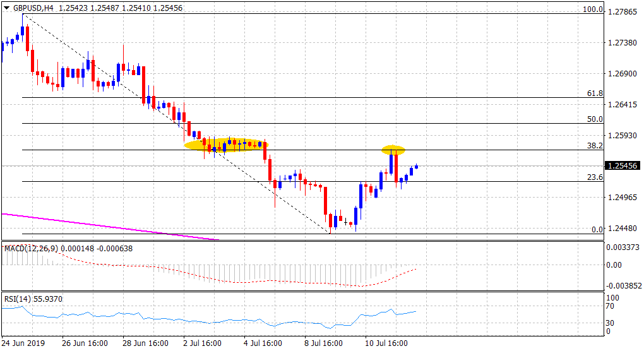644x351 pixels.
Task: Select the 61.8 Fibonacci level label
Action: point(595,93)
